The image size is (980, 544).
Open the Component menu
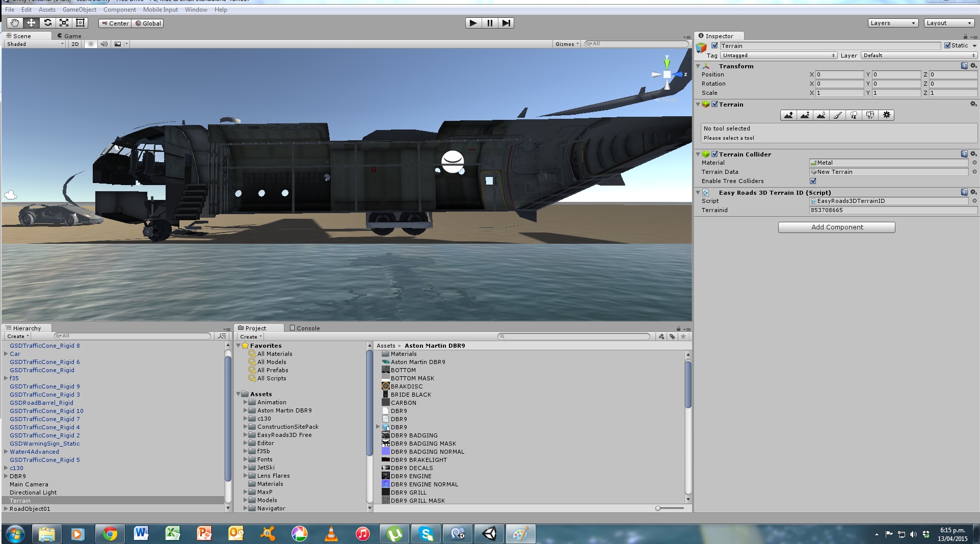tap(119, 10)
